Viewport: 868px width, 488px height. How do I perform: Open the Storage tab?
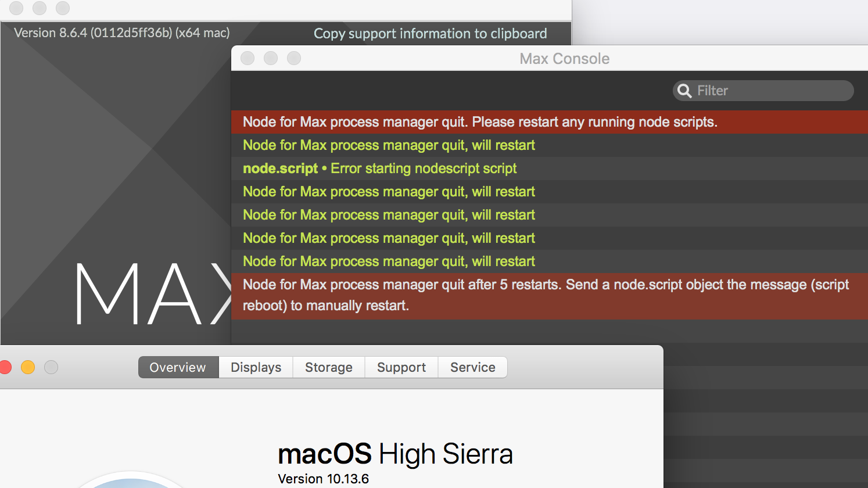click(329, 367)
